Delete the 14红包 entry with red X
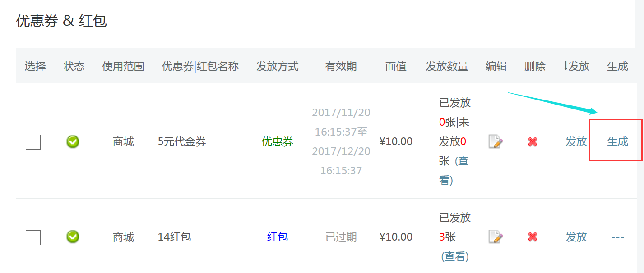Screen dimensions: 644x273 coord(533,237)
